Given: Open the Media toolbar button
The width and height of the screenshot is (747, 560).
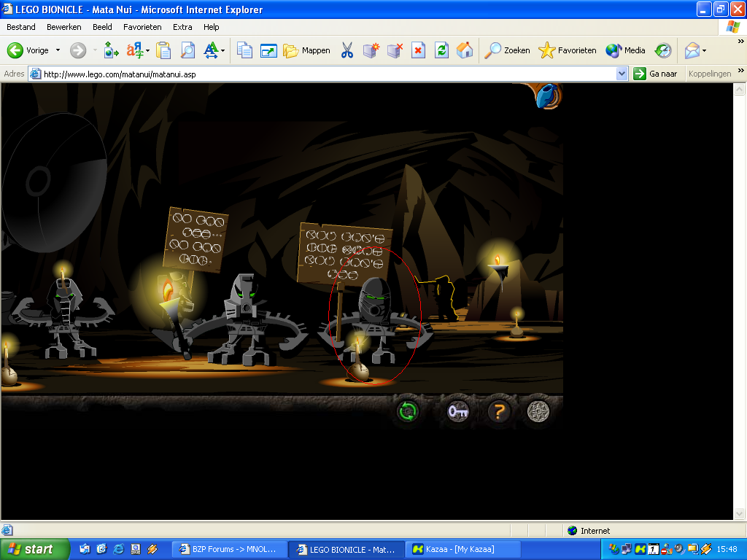Looking at the screenshot, I should click(x=625, y=50).
